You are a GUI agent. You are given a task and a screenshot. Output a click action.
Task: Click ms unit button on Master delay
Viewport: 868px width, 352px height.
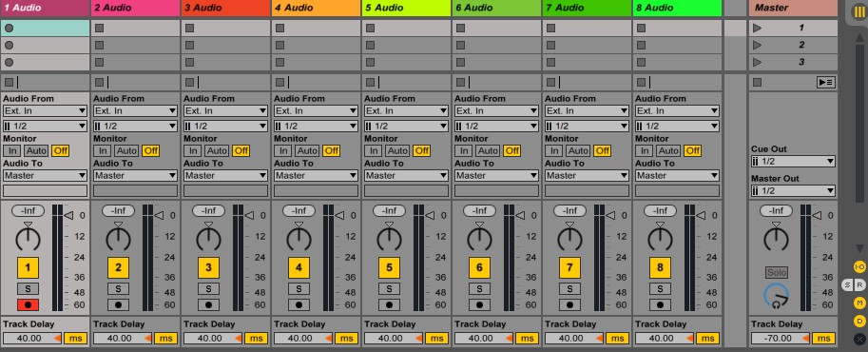[x=823, y=339]
